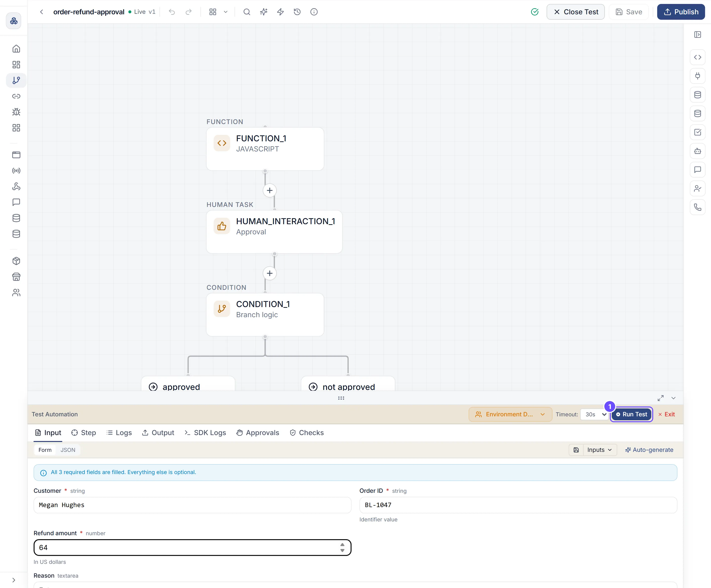
Task: Open the bug debug icon in sidebar
Action: (x=16, y=112)
